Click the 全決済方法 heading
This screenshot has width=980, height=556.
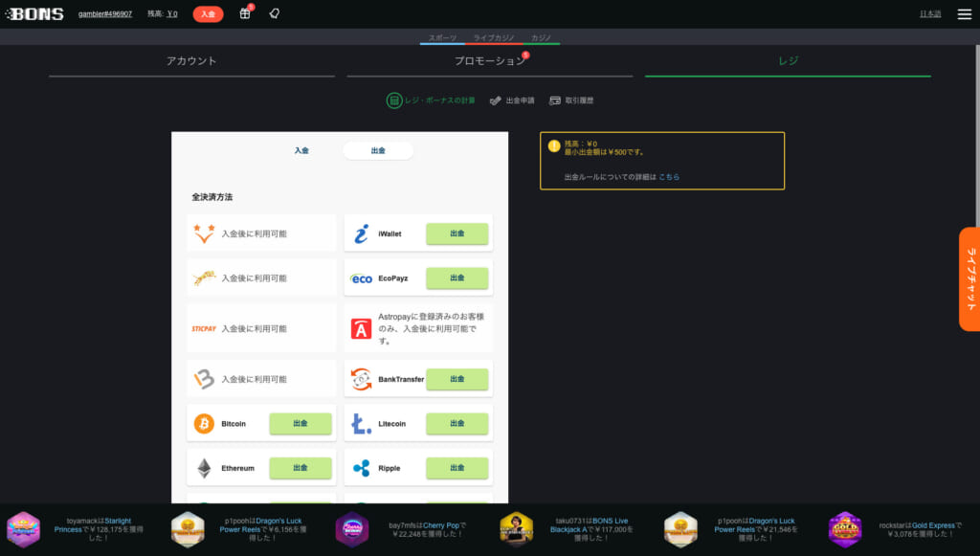[x=212, y=197]
